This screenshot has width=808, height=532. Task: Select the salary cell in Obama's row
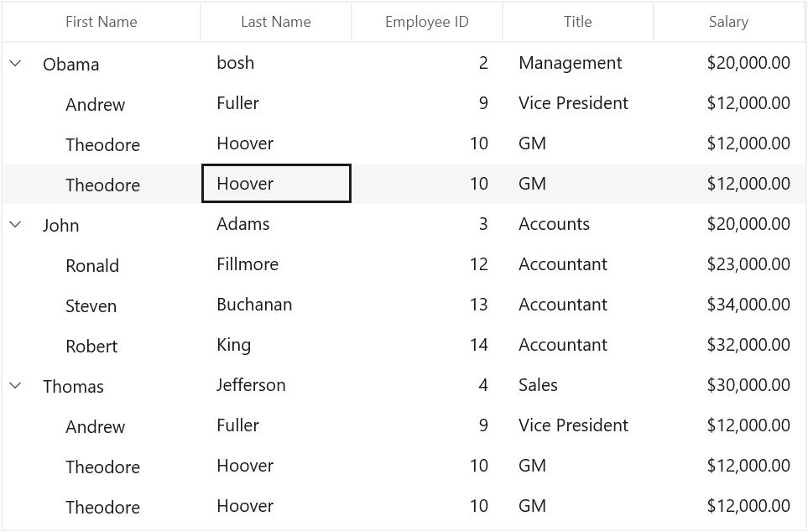click(728, 63)
